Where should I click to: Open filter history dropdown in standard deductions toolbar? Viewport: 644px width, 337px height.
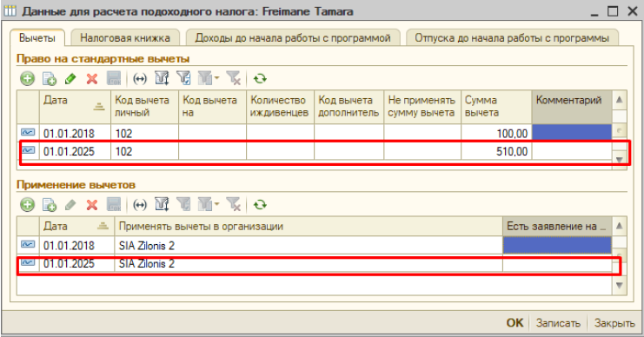tap(209, 78)
